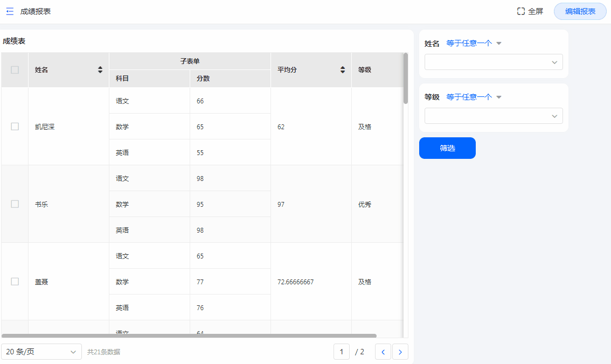Check the row for 凯尼深
Image resolution: width=611 pixels, height=364 pixels.
coord(15,127)
